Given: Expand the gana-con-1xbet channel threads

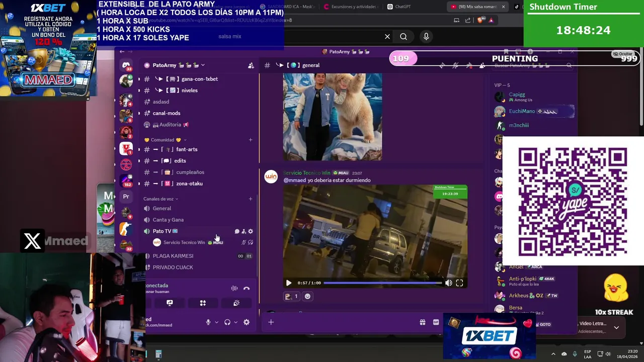Looking at the screenshot, I should point(139,79).
